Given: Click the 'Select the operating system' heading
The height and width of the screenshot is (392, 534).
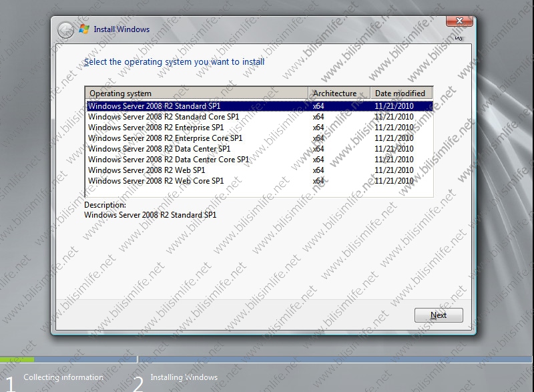Looking at the screenshot, I should coord(174,61).
